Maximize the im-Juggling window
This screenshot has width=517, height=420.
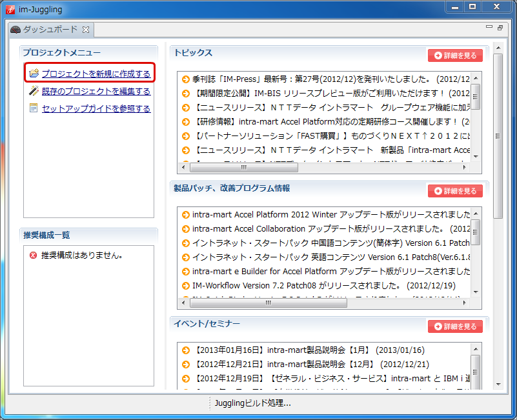click(x=472, y=6)
